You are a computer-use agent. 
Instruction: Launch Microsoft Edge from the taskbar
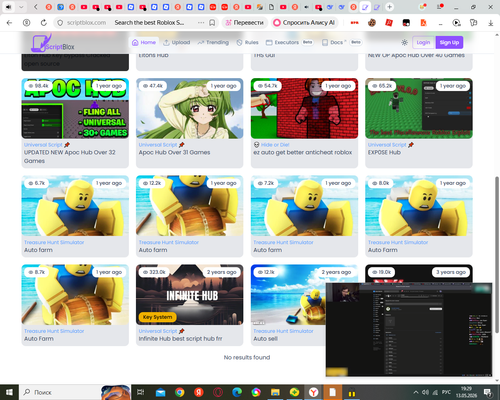237,392
